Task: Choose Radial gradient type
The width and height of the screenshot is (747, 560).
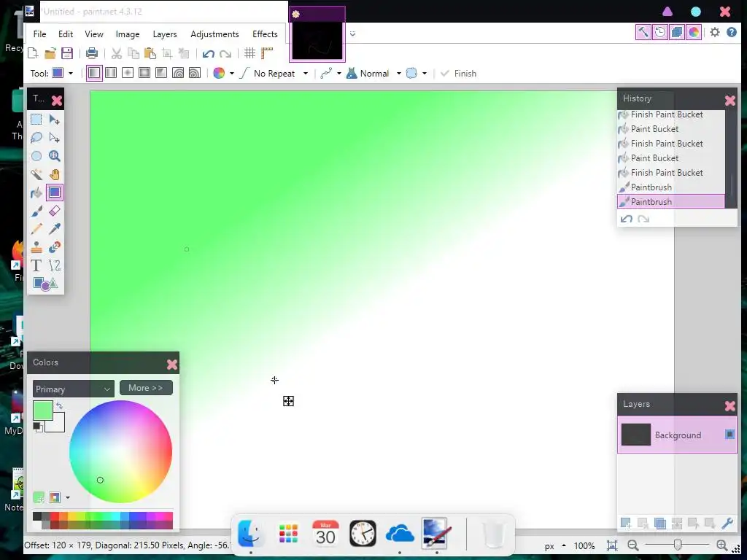Action: [x=144, y=73]
